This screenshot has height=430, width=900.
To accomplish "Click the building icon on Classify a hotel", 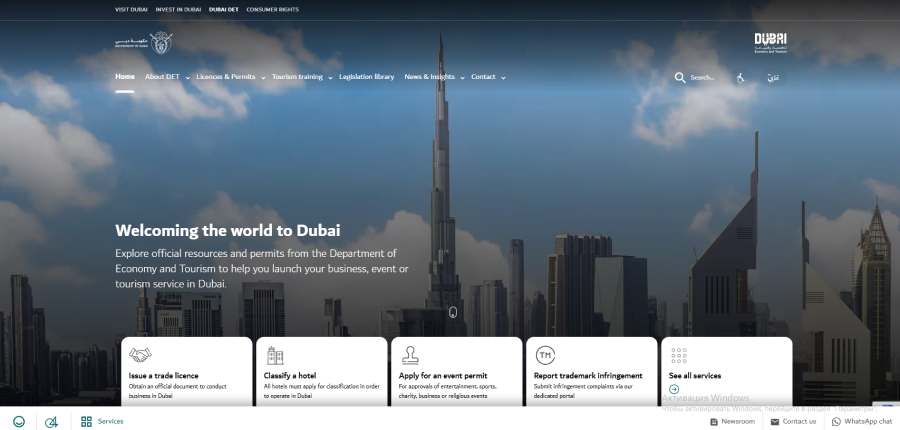I will (x=275, y=355).
